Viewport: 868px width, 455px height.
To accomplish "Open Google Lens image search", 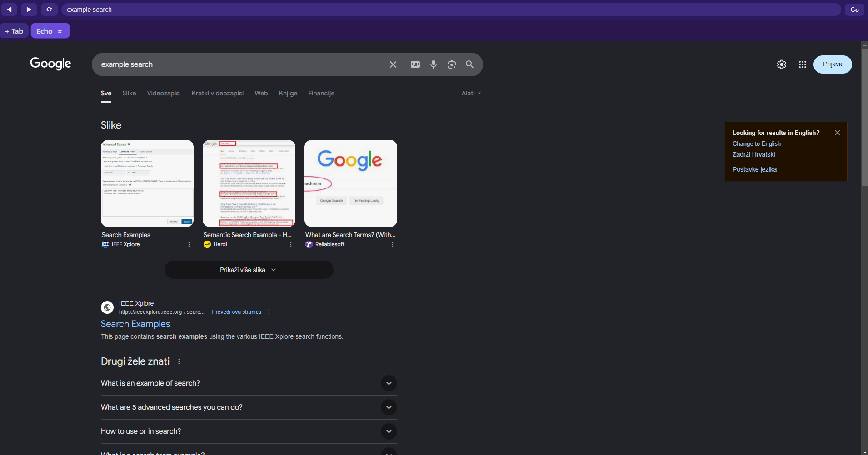I will point(451,64).
